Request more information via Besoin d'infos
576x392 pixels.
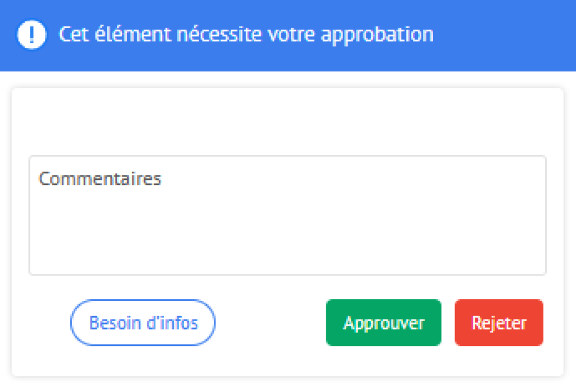143,323
